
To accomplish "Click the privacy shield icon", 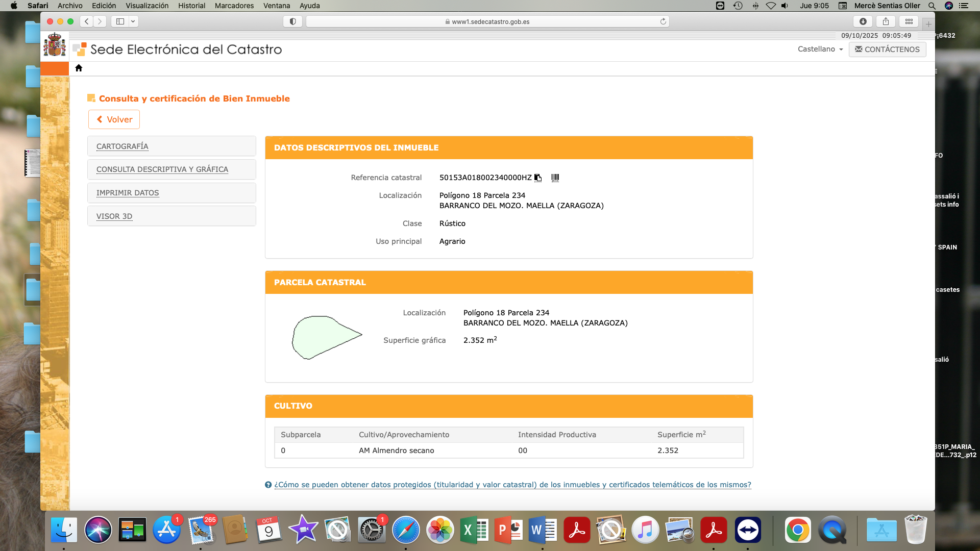I will click(293, 21).
